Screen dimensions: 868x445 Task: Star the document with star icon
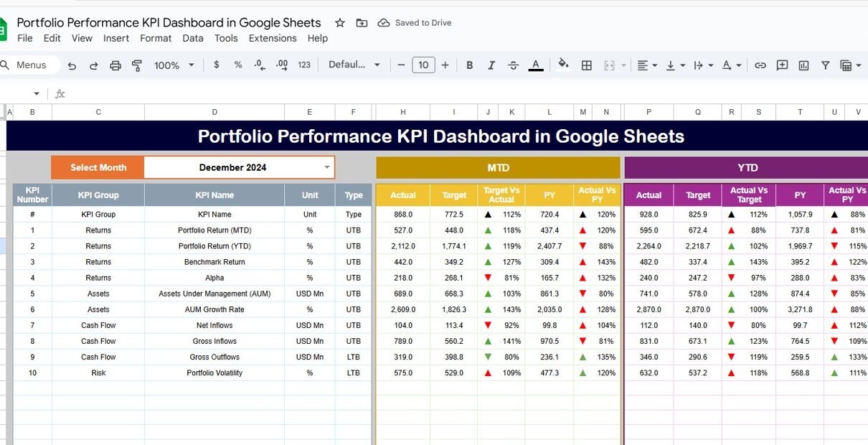(340, 23)
